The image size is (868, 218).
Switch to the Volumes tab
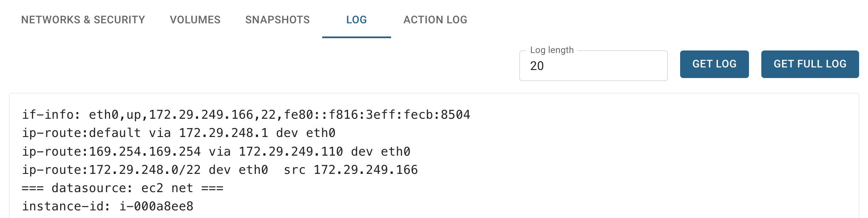(195, 20)
